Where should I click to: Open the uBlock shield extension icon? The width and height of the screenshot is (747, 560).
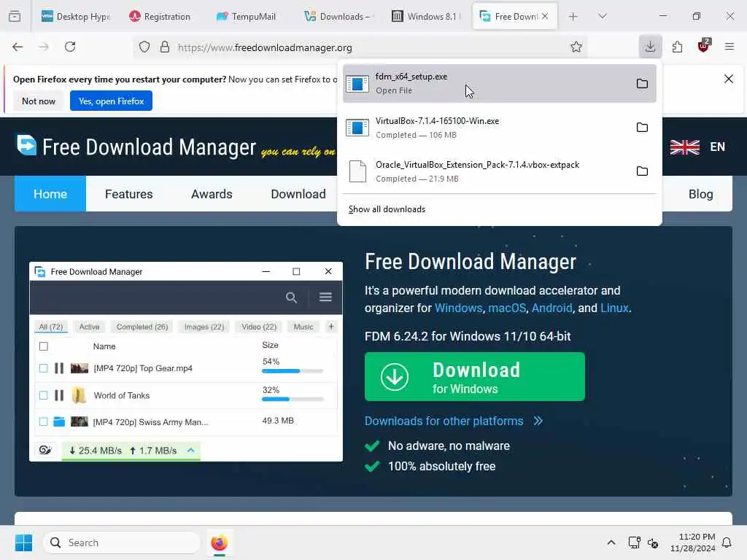tap(703, 46)
